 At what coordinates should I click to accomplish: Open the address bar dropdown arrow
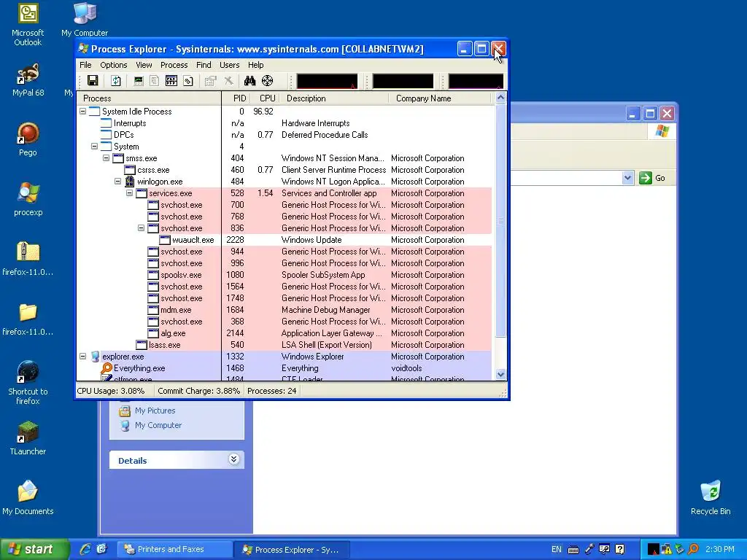tap(627, 178)
